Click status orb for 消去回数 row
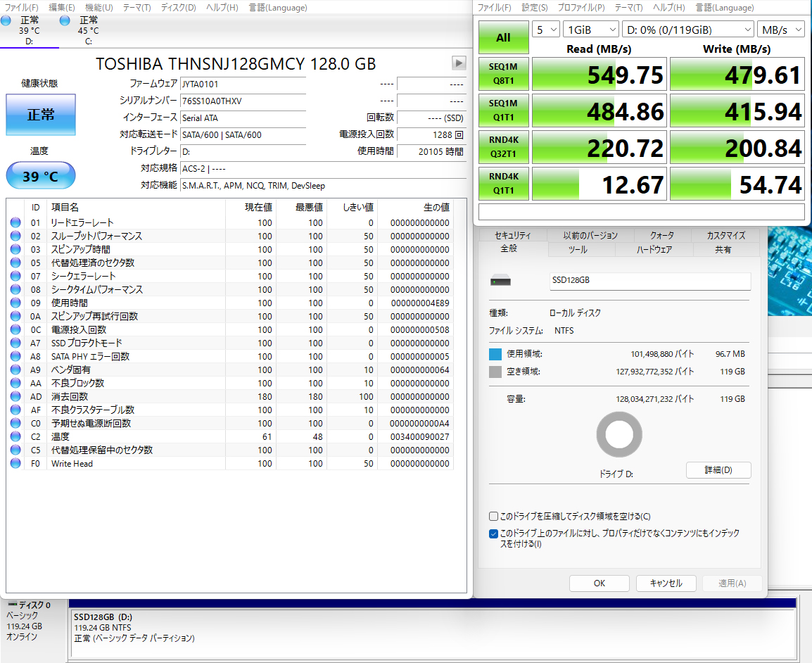Viewport: 812px width, 663px height. click(15, 396)
